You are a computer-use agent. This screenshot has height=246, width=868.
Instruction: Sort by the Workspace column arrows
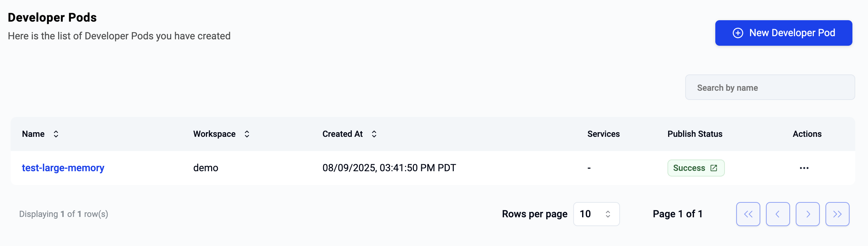pyautogui.click(x=247, y=134)
